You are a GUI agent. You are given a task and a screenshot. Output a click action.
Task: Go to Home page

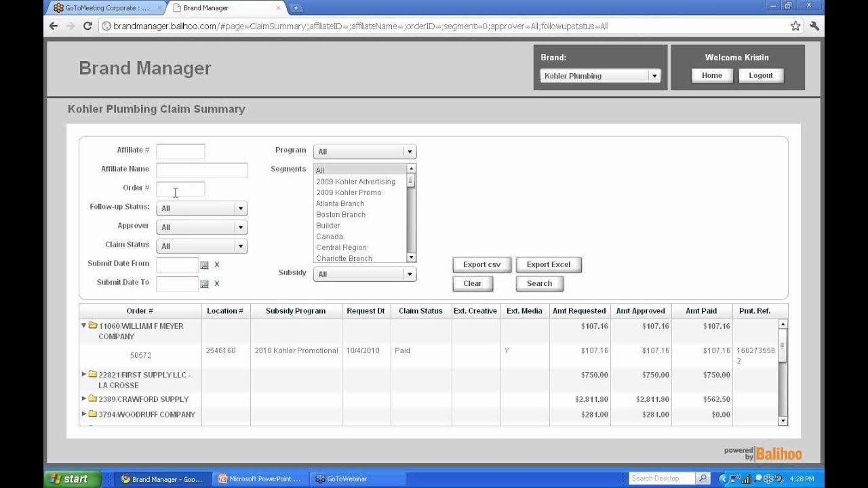pos(712,76)
